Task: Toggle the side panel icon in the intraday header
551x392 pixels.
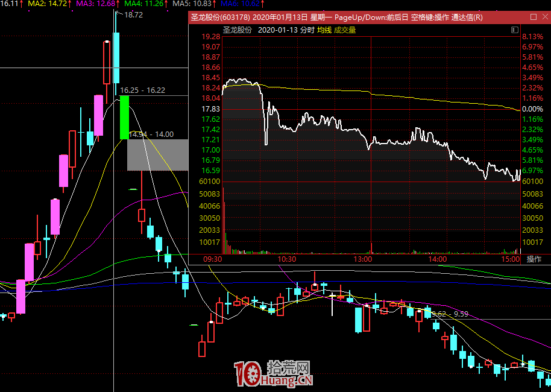Action: (514, 30)
